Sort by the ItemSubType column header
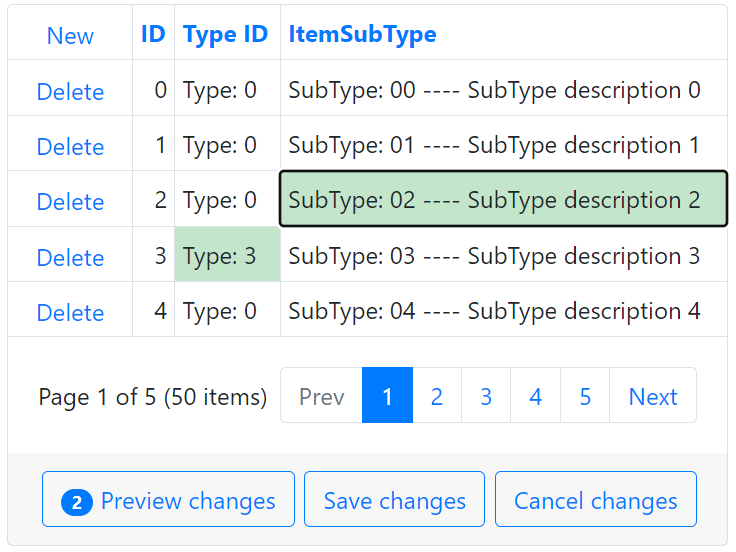This screenshot has width=736, height=552. (362, 34)
